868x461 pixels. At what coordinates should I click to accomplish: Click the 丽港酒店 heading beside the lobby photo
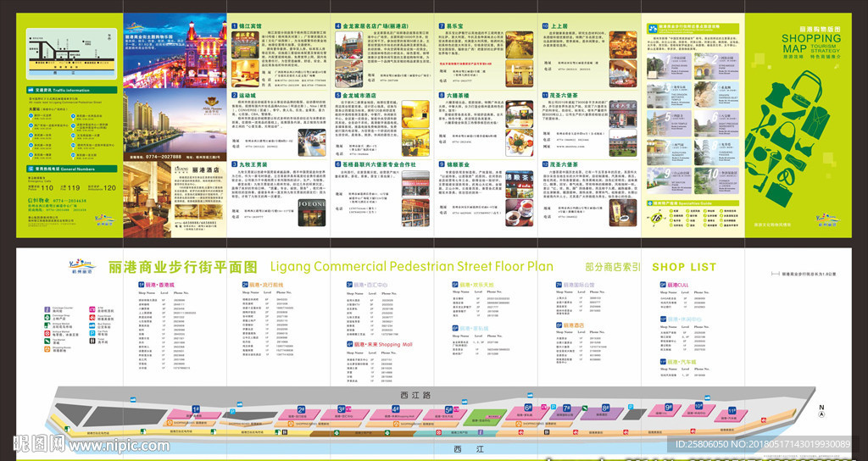click(205, 169)
